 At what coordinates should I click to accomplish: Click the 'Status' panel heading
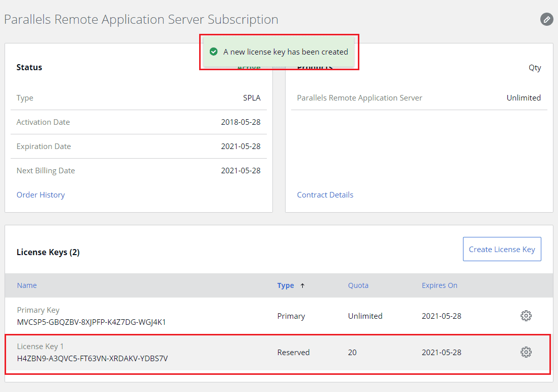[29, 67]
